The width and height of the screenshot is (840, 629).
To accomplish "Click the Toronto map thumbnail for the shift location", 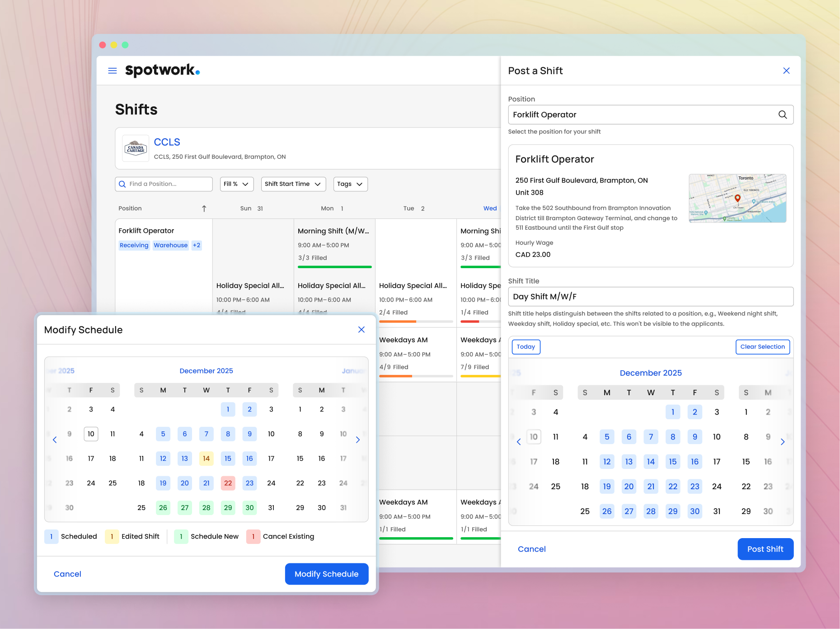I will [737, 198].
